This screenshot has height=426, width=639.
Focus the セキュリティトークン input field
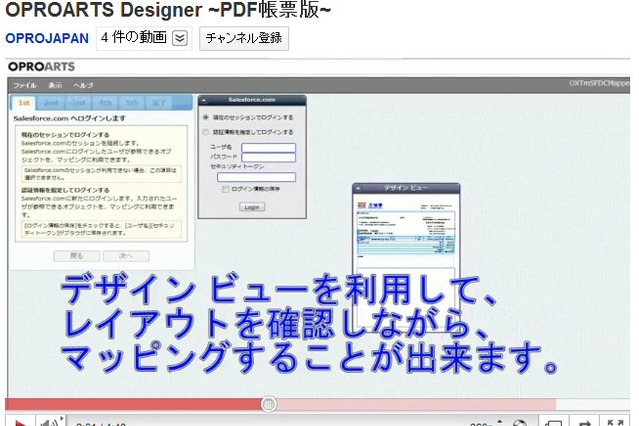(x=256, y=177)
